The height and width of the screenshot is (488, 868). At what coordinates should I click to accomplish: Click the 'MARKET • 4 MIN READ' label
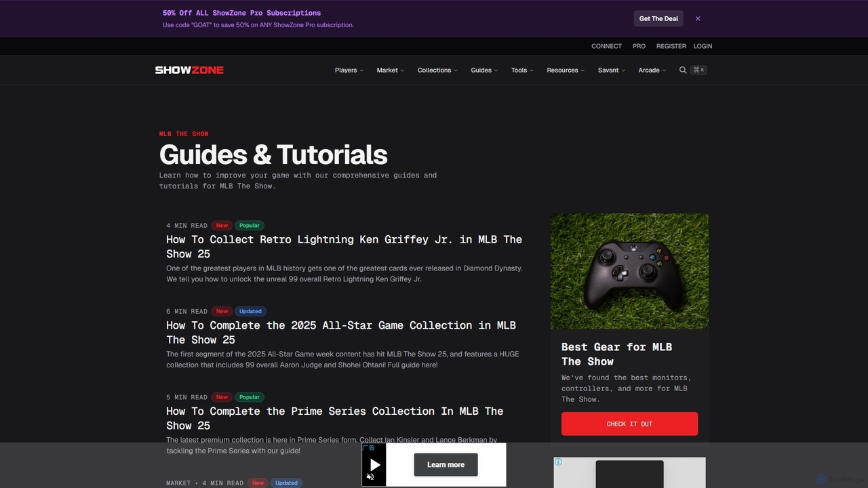[205, 483]
